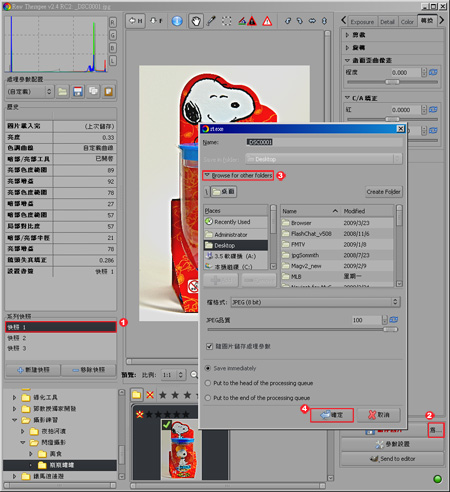Select the (C:) drive in Places
This screenshot has width=450, height=492.
236,267
